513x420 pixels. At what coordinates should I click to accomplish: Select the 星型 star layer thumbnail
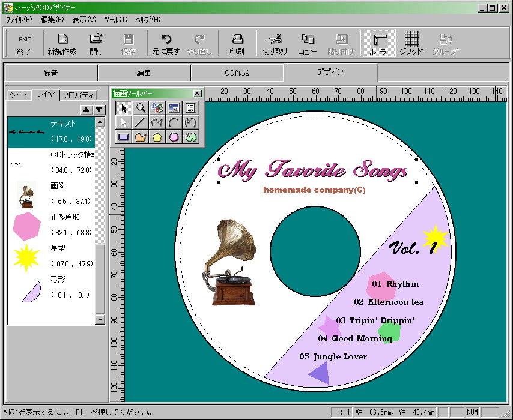click(26, 258)
